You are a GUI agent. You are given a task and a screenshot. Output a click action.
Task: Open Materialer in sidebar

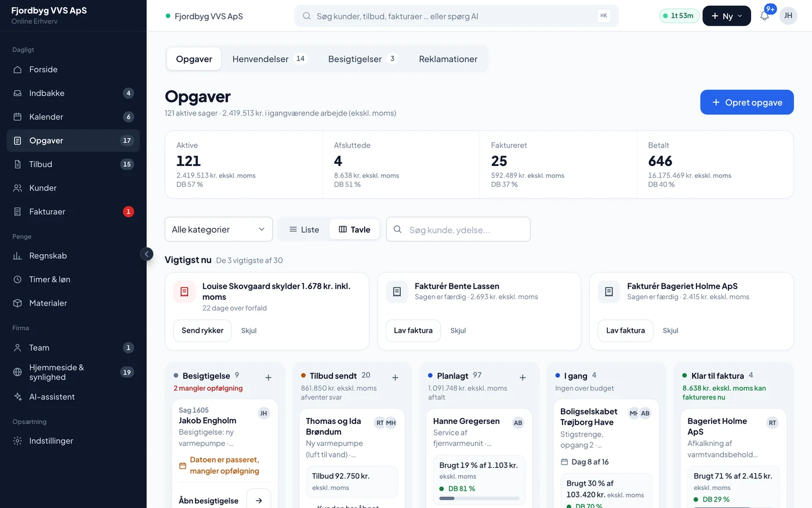tap(73, 303)
